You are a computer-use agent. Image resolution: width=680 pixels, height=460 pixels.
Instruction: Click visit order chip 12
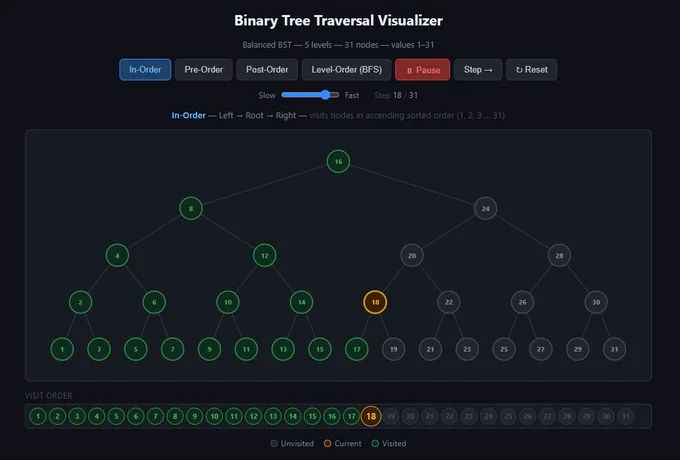[254, 416]
